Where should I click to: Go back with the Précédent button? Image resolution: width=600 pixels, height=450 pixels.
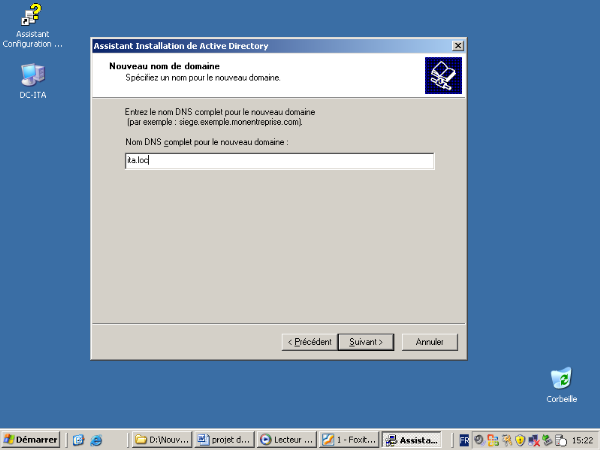[309, 342]
